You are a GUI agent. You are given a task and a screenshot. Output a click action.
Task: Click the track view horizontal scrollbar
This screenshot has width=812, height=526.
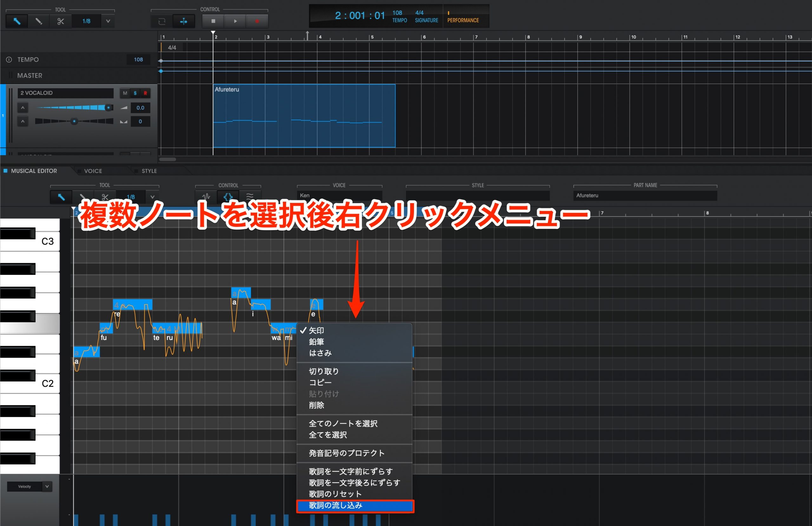coord(167,159)
